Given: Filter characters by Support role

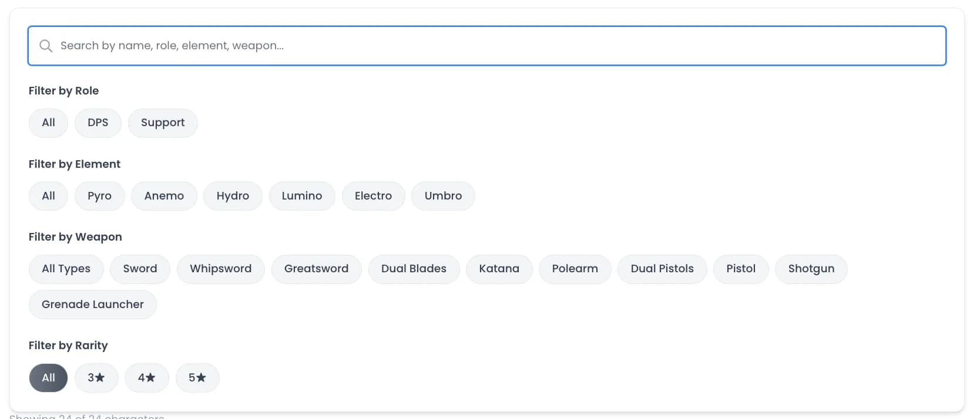Looking at the screenshot, I should click(163, 123).
